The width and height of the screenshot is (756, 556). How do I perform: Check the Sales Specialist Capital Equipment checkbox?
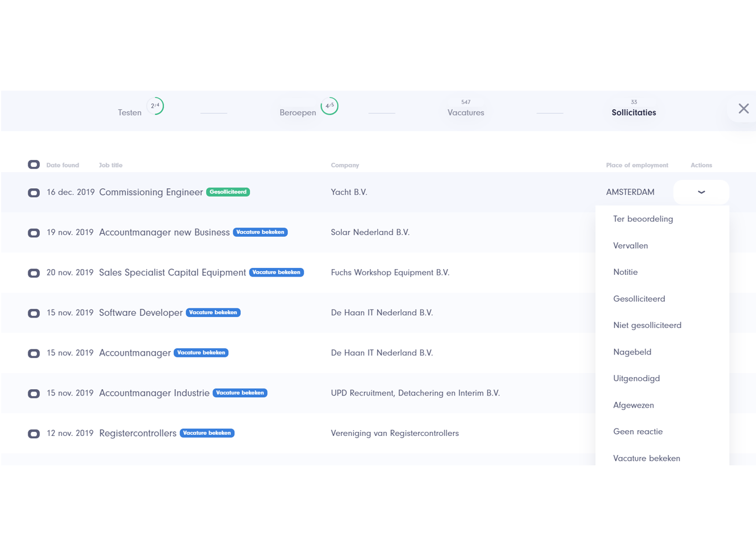[x=33, y=273]
